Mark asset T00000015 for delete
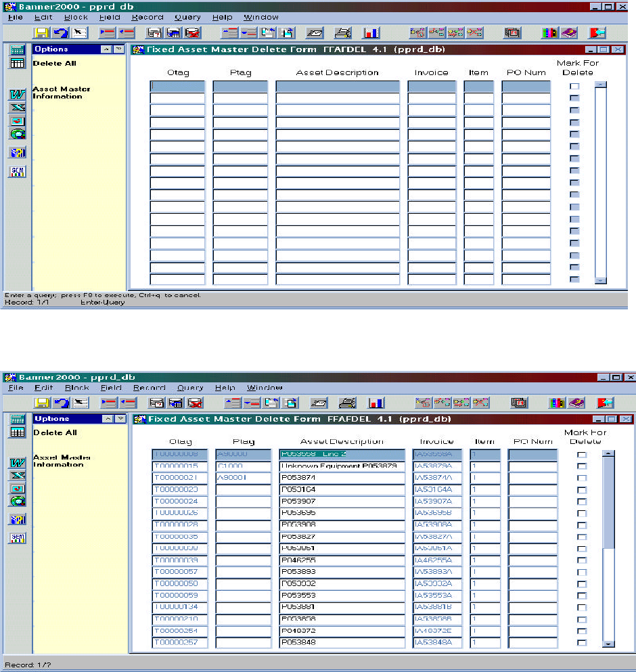636x672 pixels. 582,466
